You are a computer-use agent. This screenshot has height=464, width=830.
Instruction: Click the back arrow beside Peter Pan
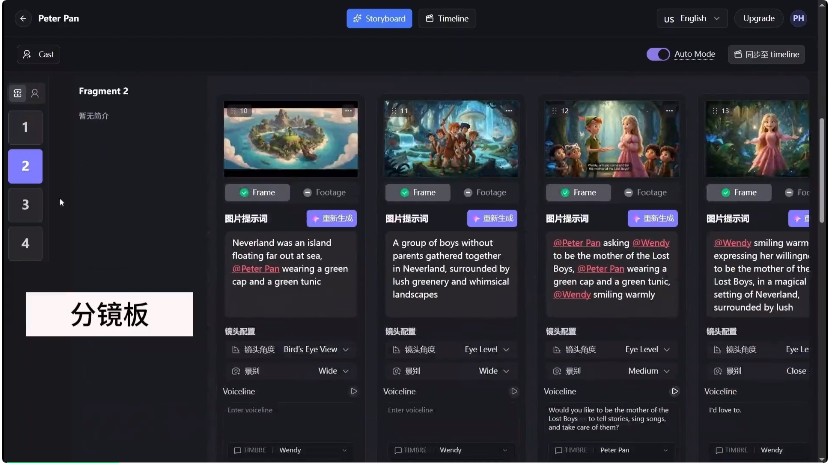pos(23,18)
